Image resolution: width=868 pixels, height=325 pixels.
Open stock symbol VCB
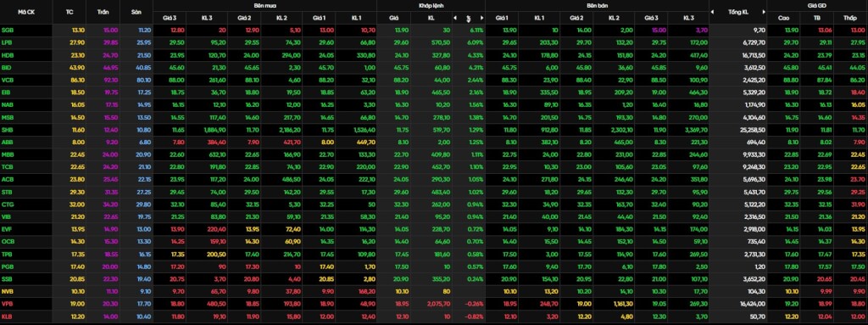pyautogui.click(x=8, y=79)
